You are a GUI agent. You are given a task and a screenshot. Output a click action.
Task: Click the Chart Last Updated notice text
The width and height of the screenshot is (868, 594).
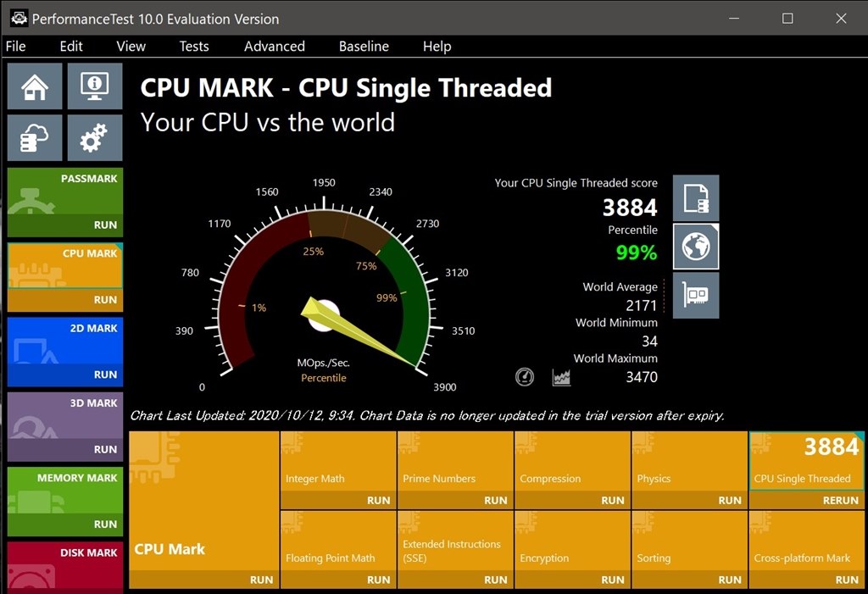click(427, 416)
